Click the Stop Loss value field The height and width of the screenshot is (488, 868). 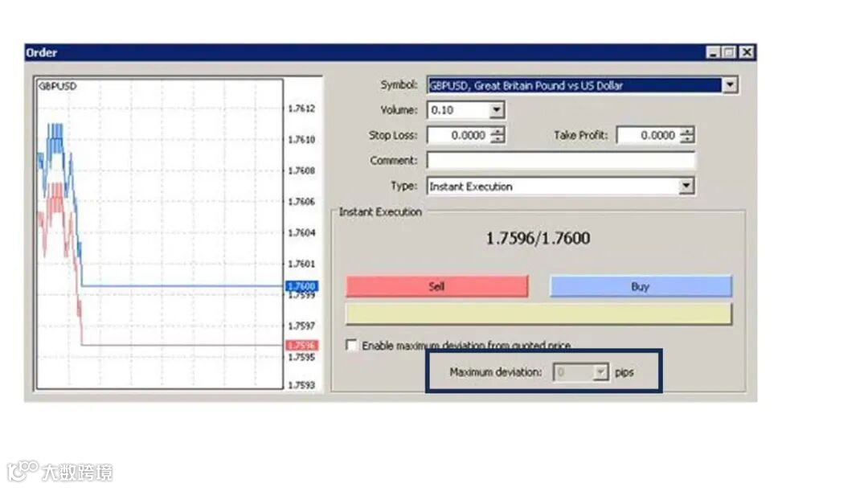pyautogui.click(x=459, y=135)
